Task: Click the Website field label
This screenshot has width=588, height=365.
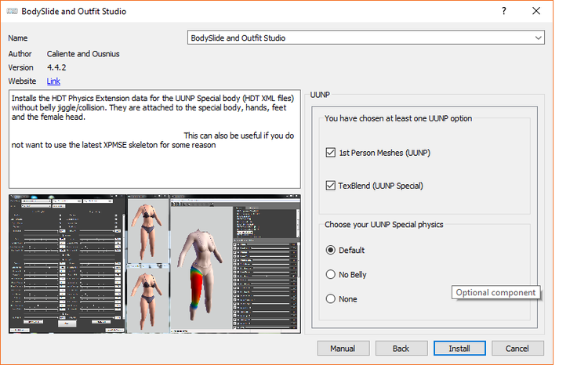Action: [22, 81]
